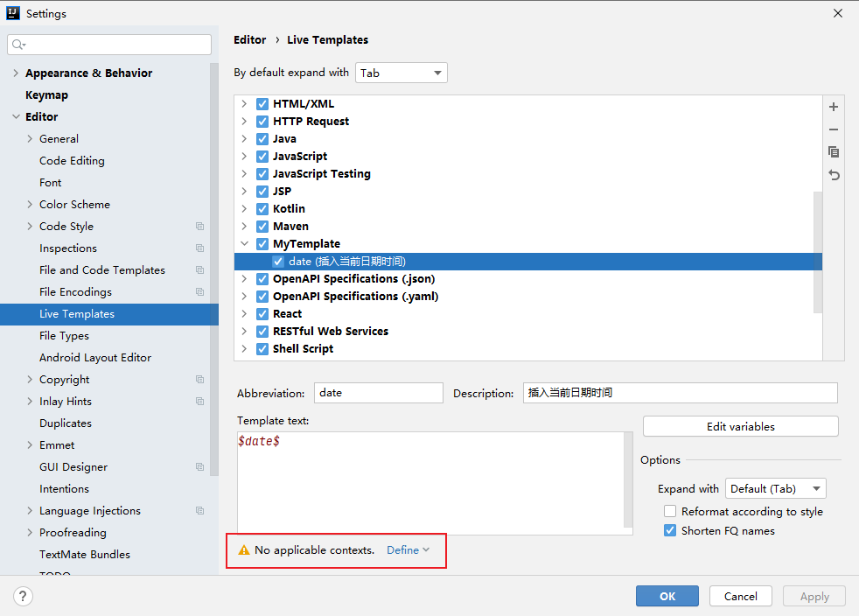
Task: Click the template list vertical scrollbar
Action: click(818, 252)
